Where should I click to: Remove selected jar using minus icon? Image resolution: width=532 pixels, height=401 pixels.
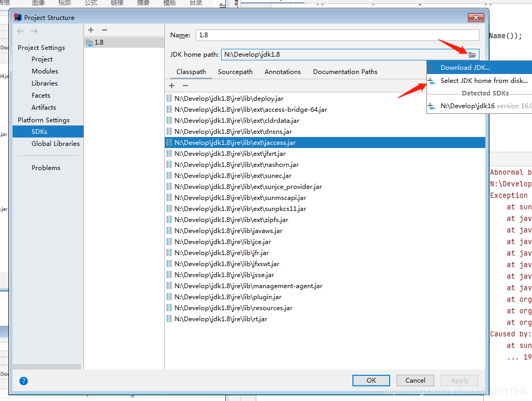184,85
